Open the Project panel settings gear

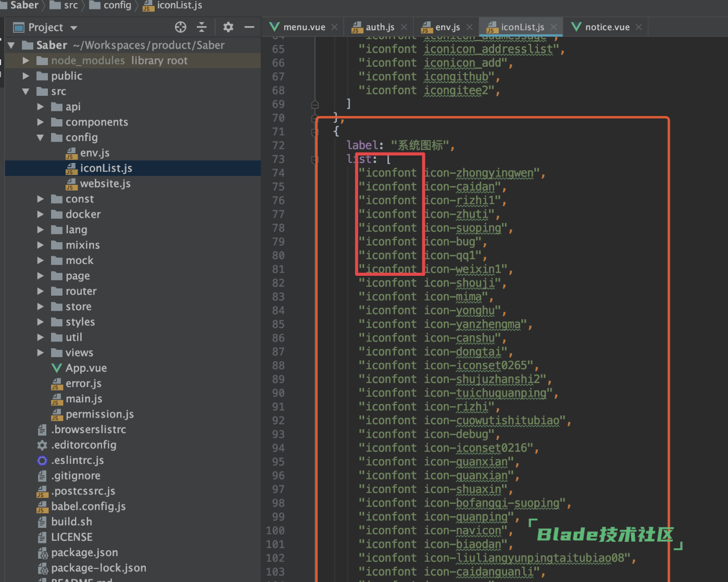tap(228, 27)
